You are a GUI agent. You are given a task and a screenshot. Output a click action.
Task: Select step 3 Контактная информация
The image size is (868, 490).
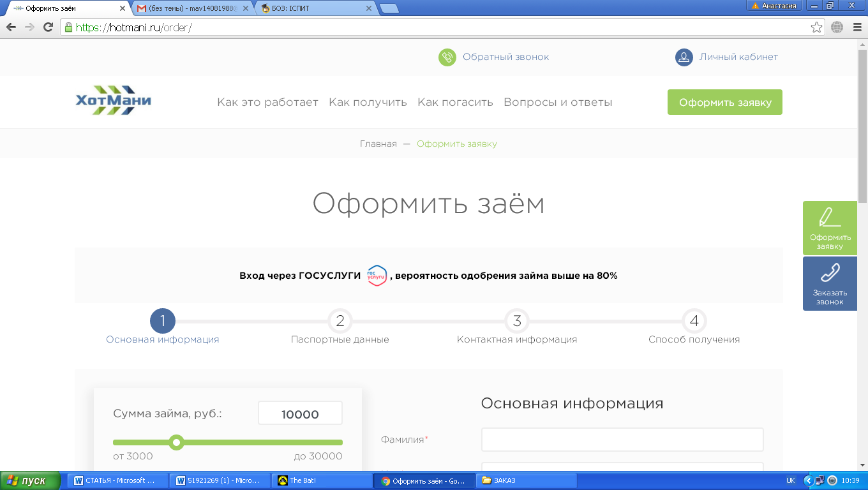point(517,327)
